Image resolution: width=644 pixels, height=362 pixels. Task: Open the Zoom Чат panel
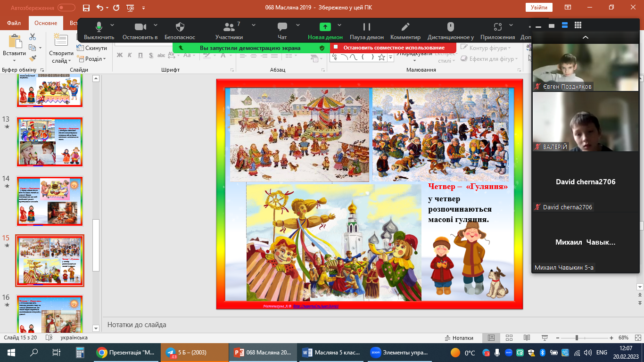(282, 31)
